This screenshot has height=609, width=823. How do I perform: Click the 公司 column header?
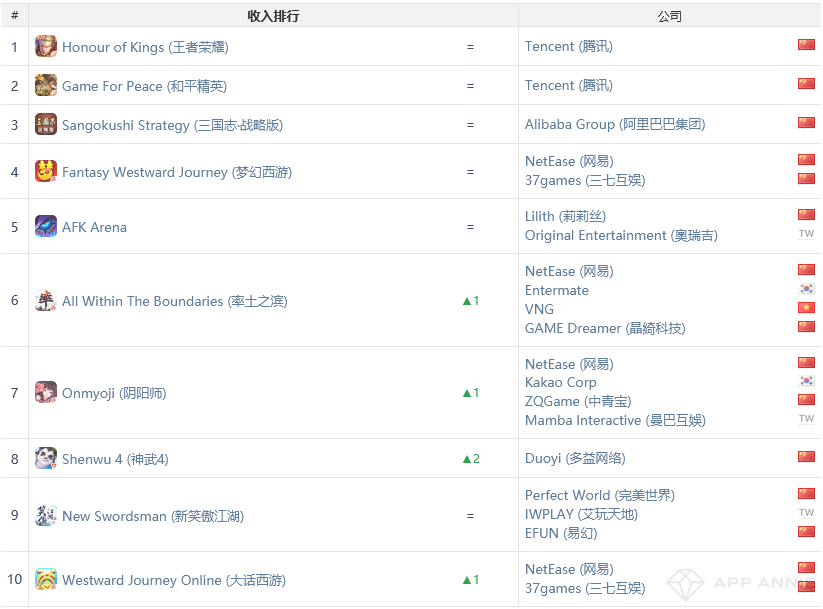coord(669,16)
